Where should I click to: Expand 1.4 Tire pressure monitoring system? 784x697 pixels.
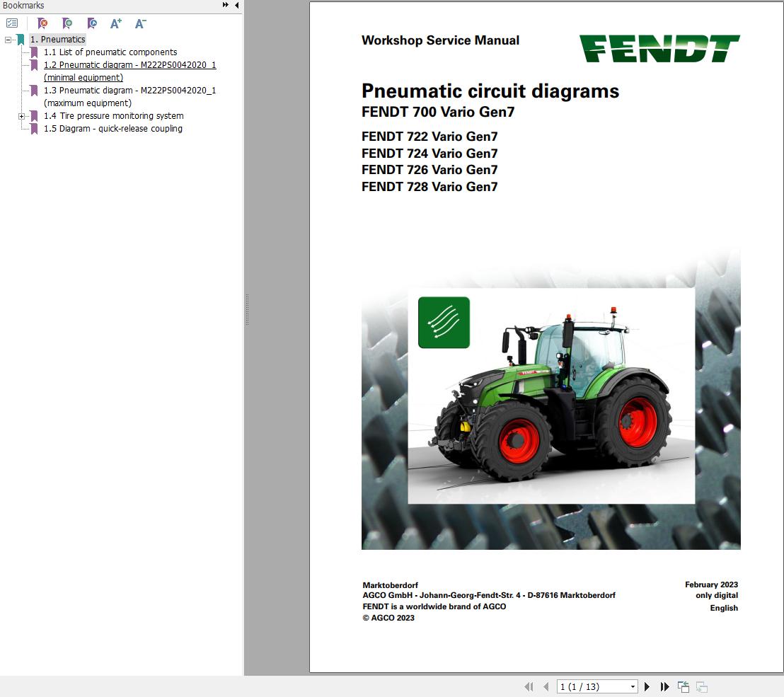click(21, 116)
